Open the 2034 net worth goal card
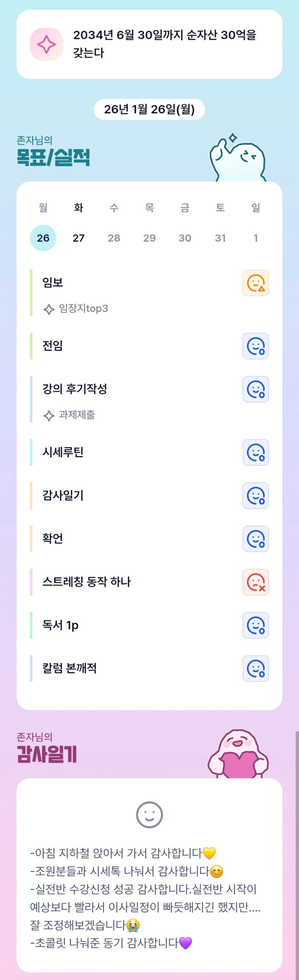This screenshot has height=980, width=299. tap(165, 44)
